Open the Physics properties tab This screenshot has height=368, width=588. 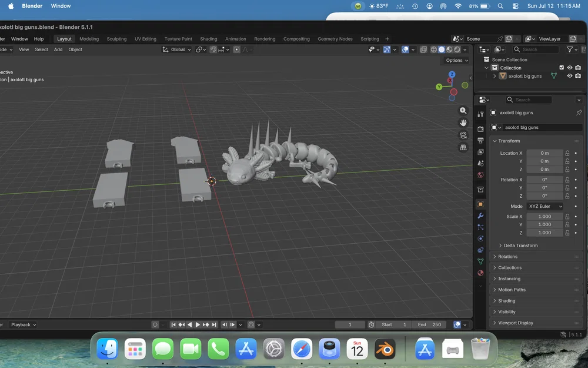point(480,238)
